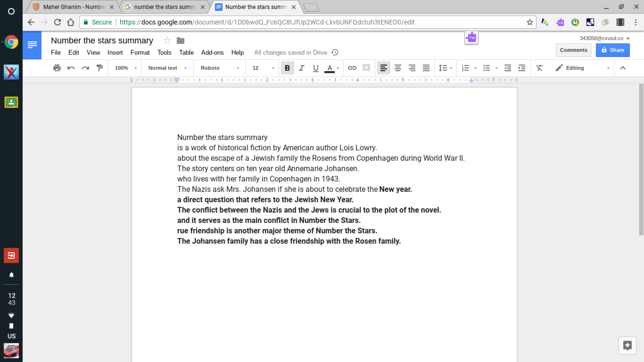Click the Comments button
644x362 pixels.
[573, 50]
